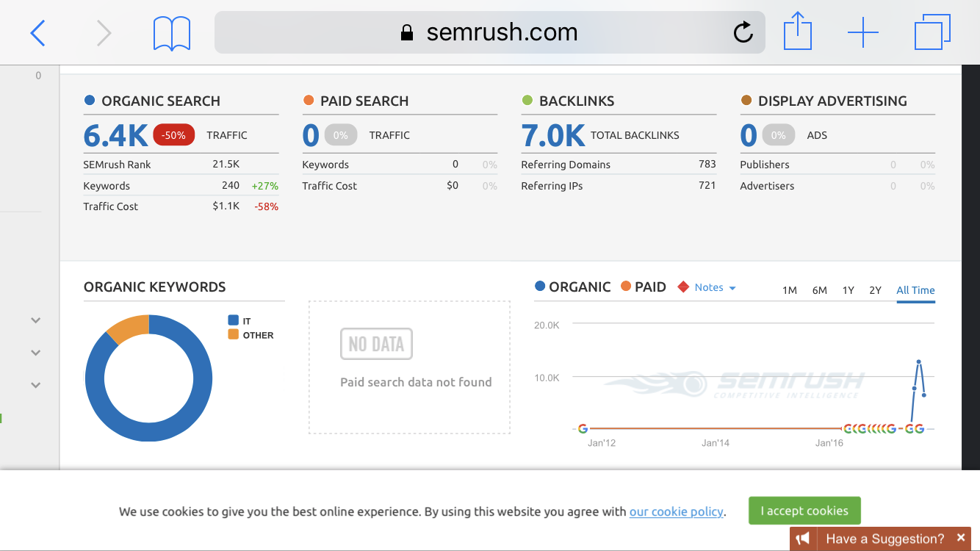Click the blue IT legend swatch

click(234, 320)
